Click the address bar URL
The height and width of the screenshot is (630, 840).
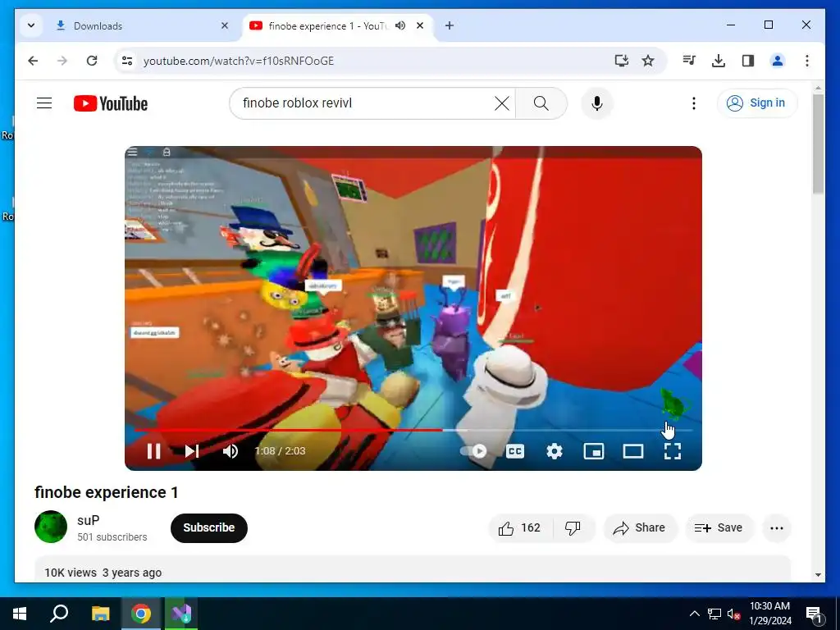(x=239, y=61)
